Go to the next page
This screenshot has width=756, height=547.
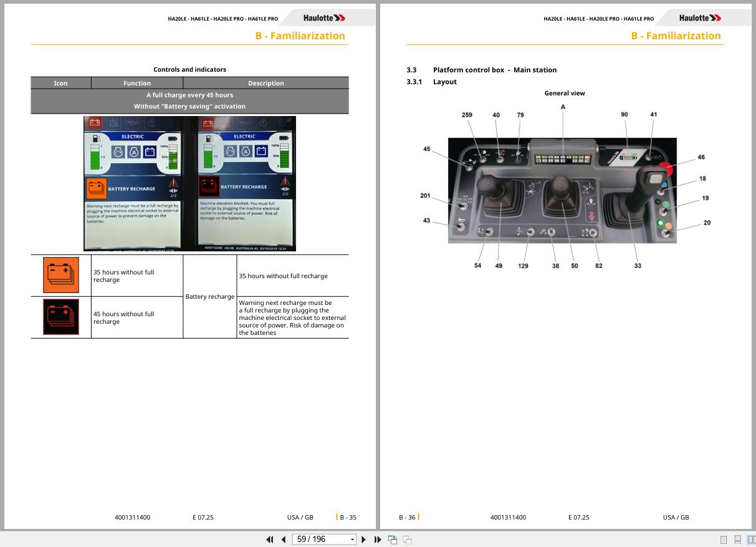[x=364, y=540]
